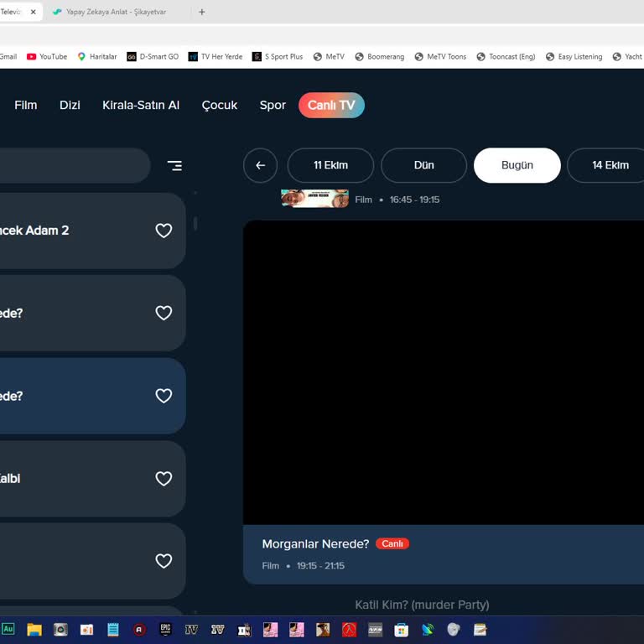Open the MeTV Toons bookmark
This screenshot has height=644, width=644.
tap(440, 57)
